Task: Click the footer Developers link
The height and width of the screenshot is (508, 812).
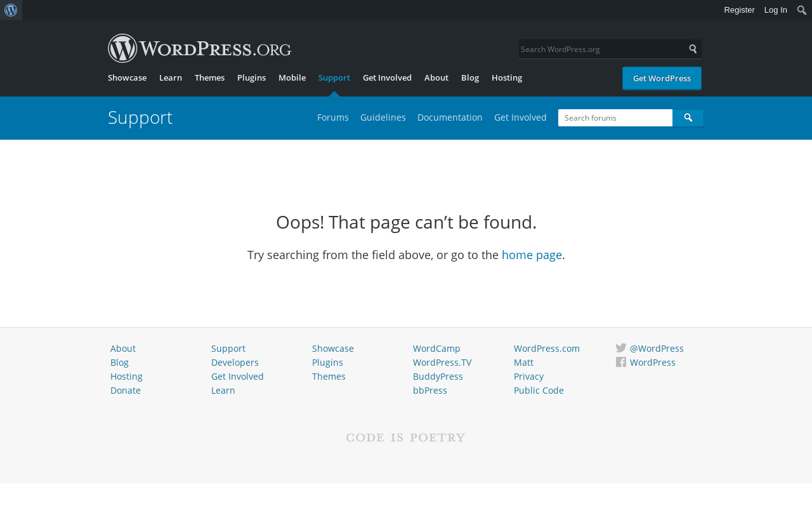Action: (235, 363)
